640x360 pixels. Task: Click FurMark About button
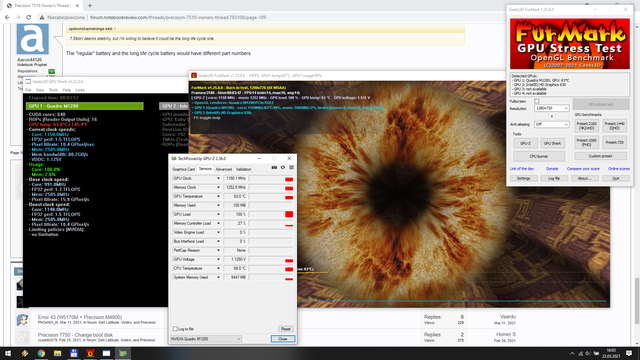pyautogui.click(x=584, y=178)
